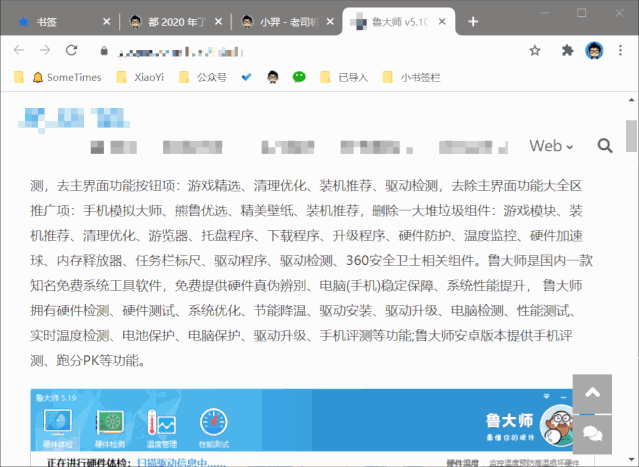This screenshot has width=639, height=467.
Task: Expand the Web dropdown menu
Action: pyautogui.click(x=551, y=146)
